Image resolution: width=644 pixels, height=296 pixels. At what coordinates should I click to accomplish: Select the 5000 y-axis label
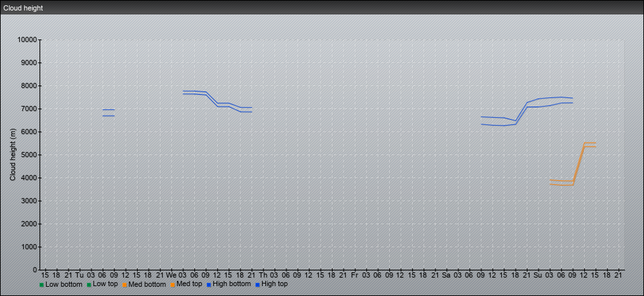click(29, 155)
